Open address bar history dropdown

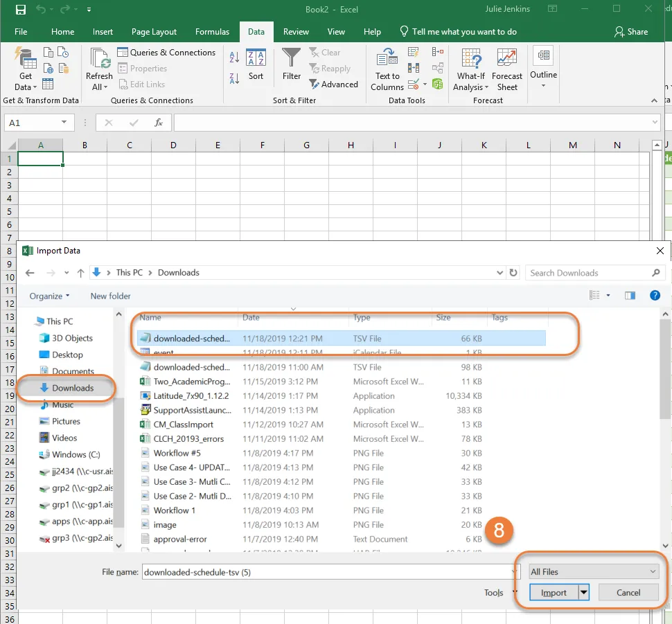coord(499,273)
